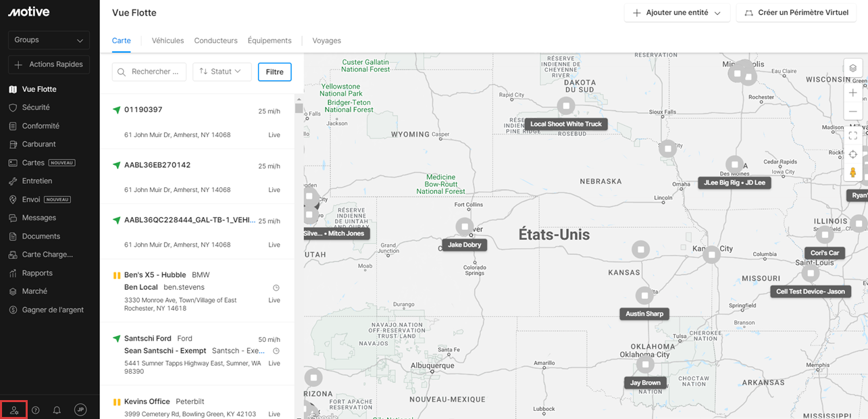Image resolution: width=868 pixels, height=419 pixels.
Task: Click the Filtre button
Action: [x=274, y=72]
